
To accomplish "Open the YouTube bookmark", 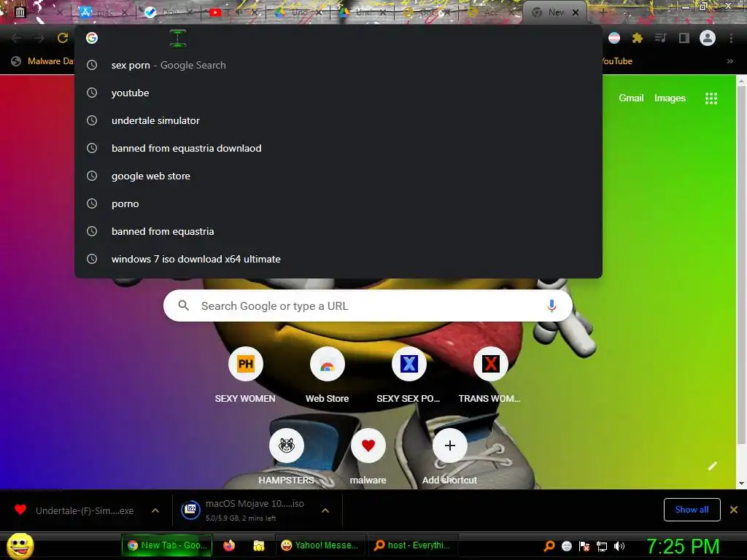I will pos(617,61).
